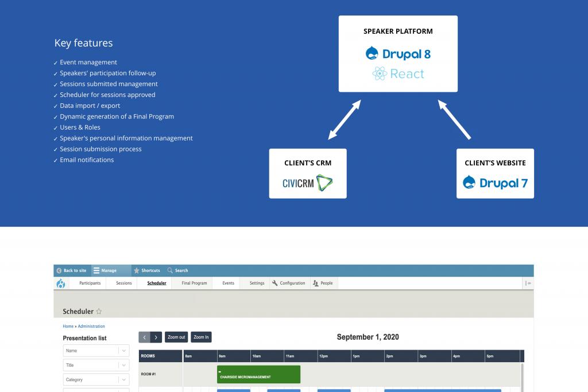Click the Drupal 7 logo
The image size is (588, 392).
click(495, 183)
